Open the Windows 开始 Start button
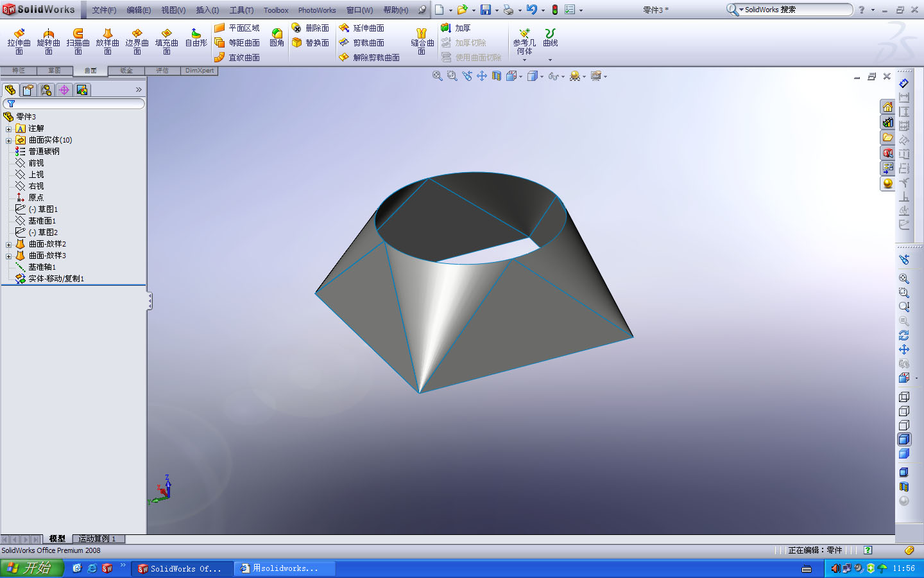Screen dimensions: 924x578 point(32,568)
